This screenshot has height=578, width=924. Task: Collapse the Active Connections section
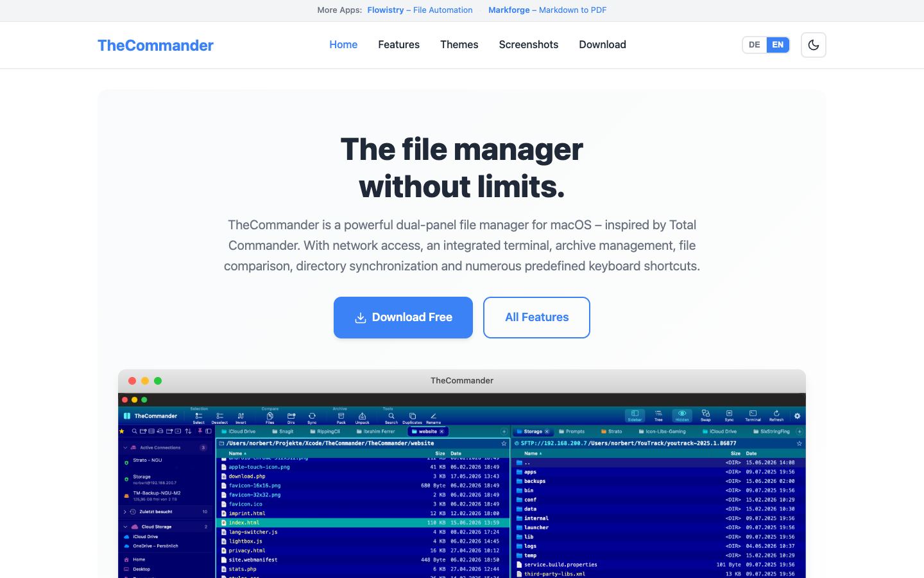click(x=125, y=448)
